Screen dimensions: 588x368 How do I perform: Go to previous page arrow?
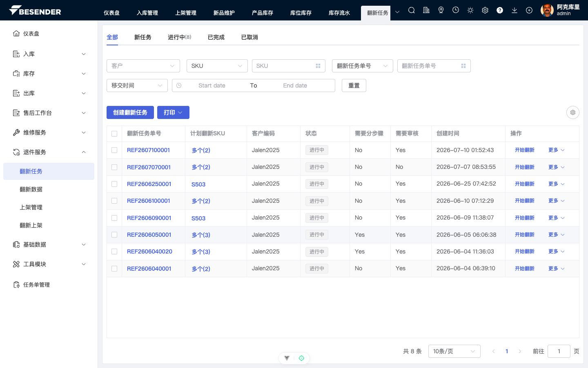tap(493, 351)
